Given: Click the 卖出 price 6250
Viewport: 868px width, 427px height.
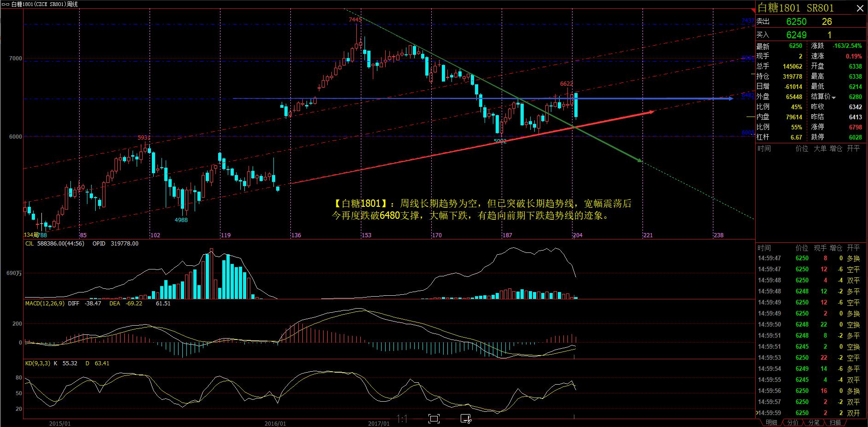Looking at the screenshot, I should tap(796, 22).
